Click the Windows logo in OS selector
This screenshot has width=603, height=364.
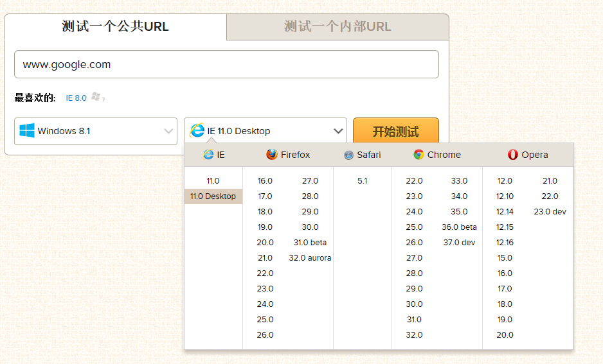click(27, 130)
